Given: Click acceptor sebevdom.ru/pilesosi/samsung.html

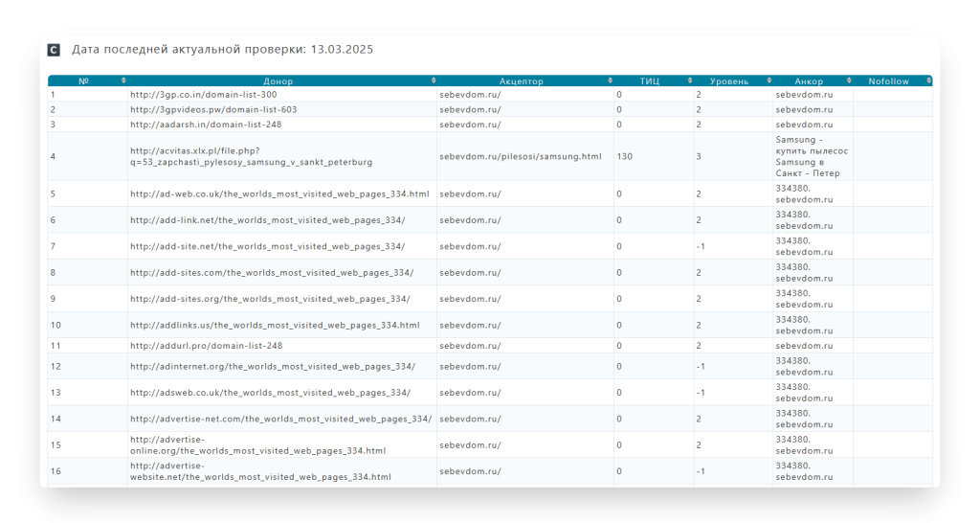Looking at the screenshot, I should pyautogui.click(x=520, y=156).
